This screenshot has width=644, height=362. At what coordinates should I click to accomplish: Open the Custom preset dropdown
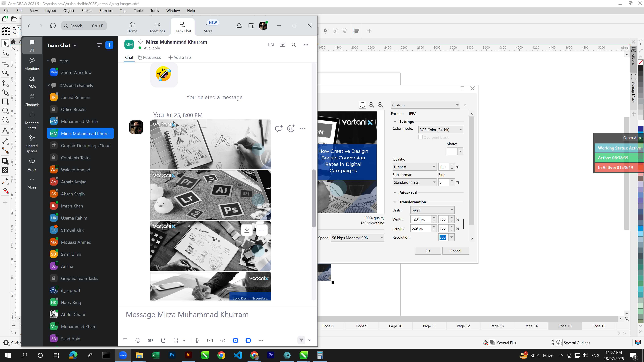[425, 105]
